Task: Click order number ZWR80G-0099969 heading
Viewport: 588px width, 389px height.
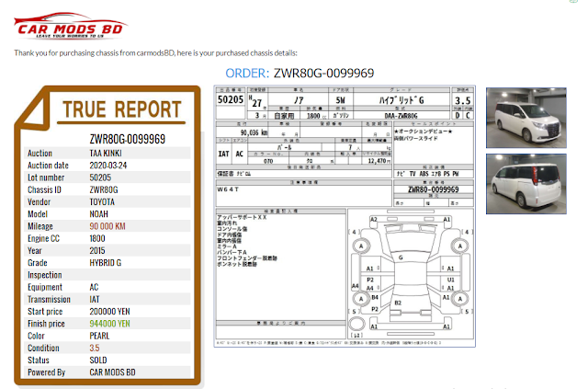Action: [323, 73]
